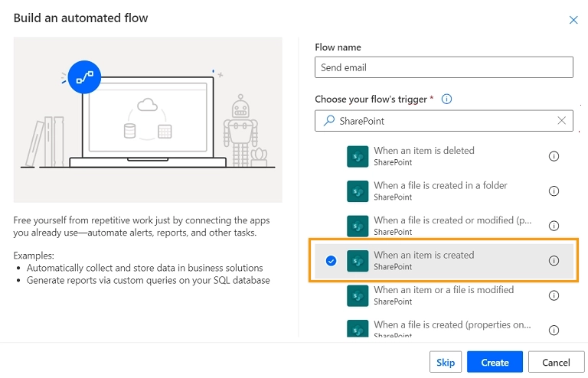Cancel the automated flow dialog
This screenshot has width=588, height=378.
coord(556,362)
